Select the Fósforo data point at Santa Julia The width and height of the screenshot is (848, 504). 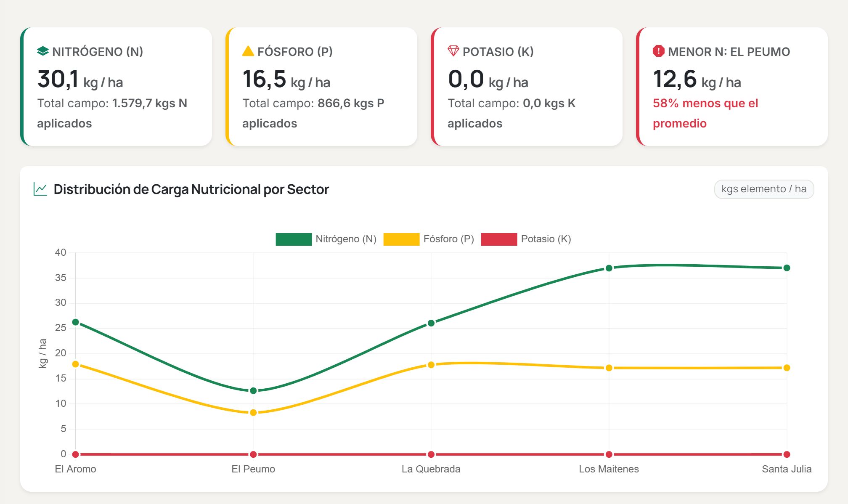point(787,368)
